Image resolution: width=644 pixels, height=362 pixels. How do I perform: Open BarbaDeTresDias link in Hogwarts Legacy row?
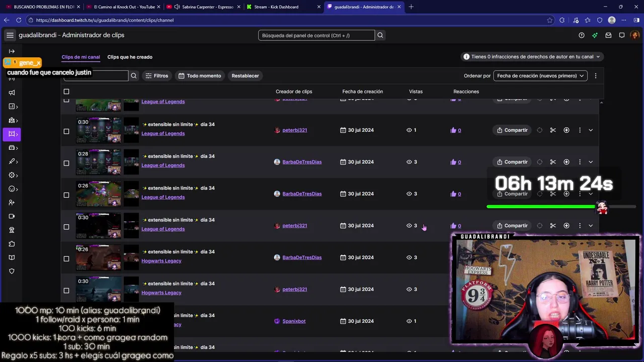(x=302, y=257)
